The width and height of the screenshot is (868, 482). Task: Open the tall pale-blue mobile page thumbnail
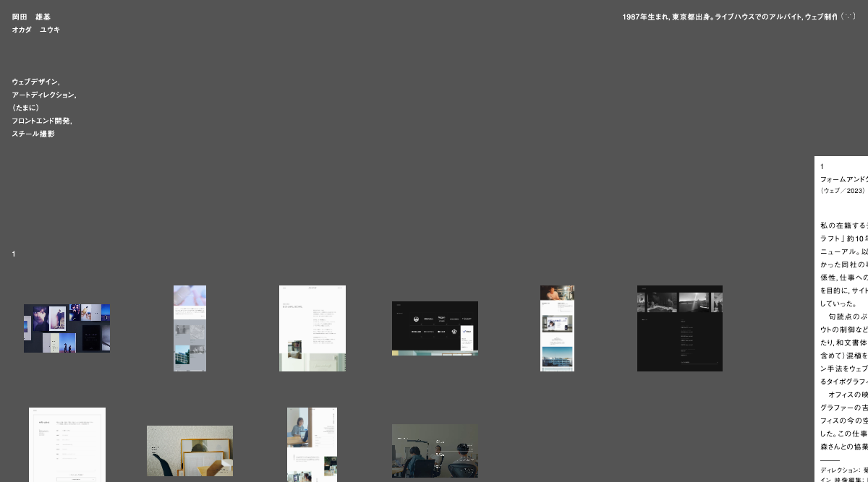coord(190,328)
